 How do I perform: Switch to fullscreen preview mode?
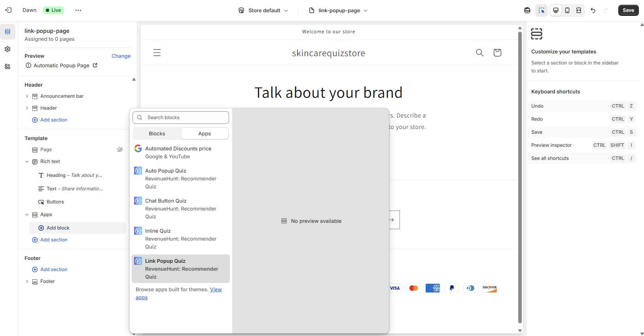[579, 10]
